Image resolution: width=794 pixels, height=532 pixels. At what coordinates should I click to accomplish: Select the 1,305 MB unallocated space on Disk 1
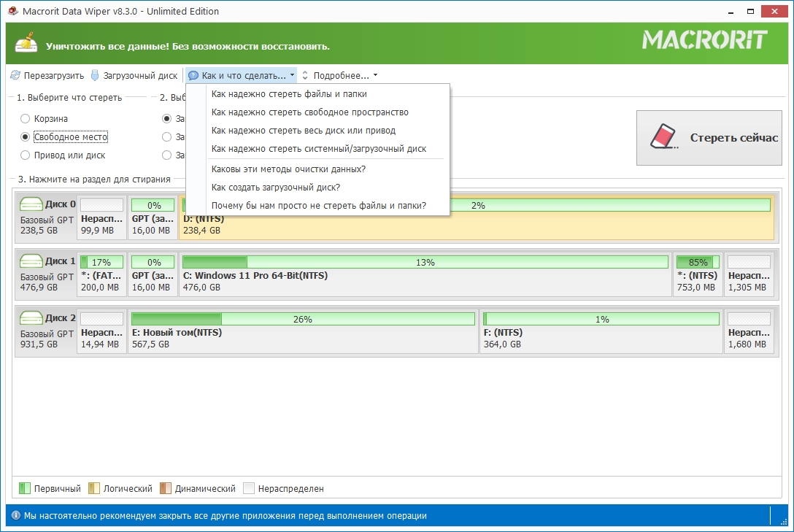[x=749, y=274]
